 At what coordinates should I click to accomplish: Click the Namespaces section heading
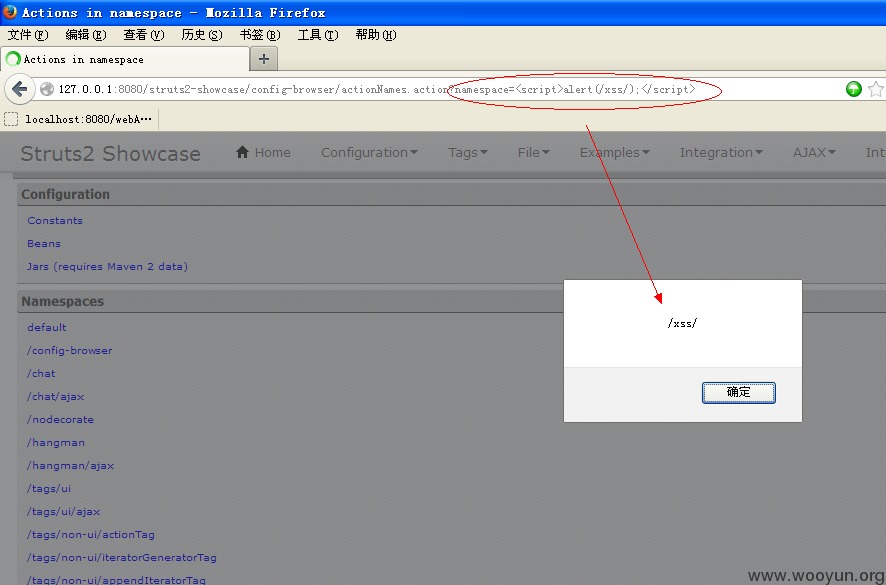click(x=63, y=301)
